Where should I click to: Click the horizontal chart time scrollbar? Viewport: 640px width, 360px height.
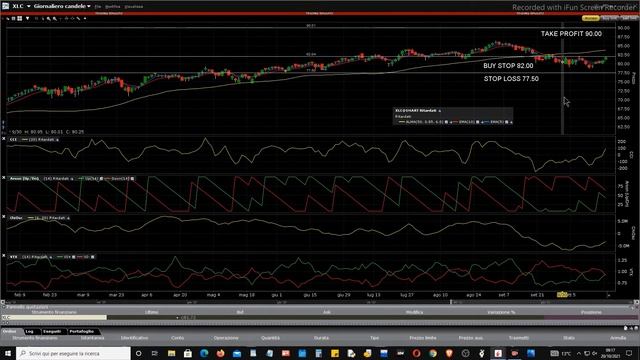(x=320, y=302)
